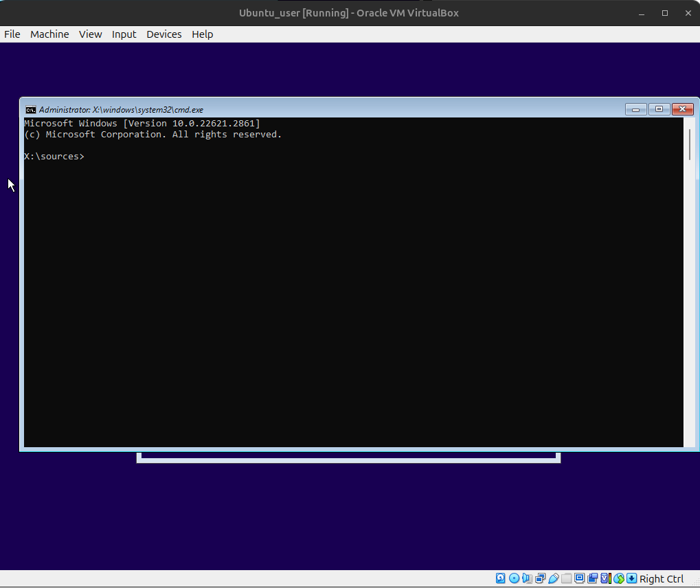700x588 pixels.
Task: Minimize the cmd.exe Administrator window
Action: click(635, 109)
